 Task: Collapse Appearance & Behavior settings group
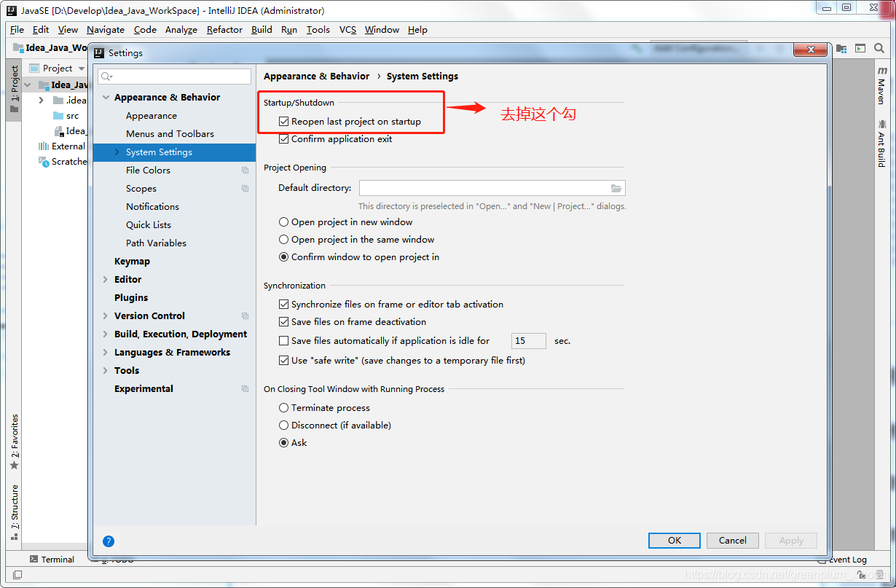click(x=106, y=98)
